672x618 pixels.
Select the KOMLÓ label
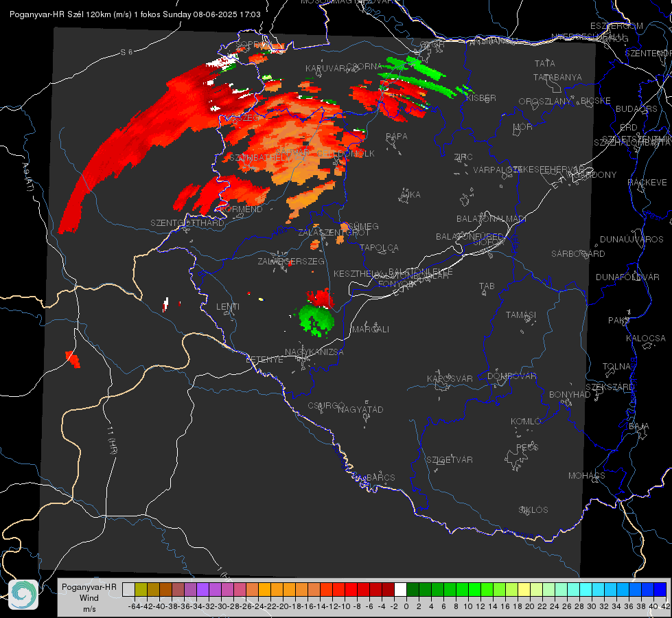pyautogui.click(x=525, y=422)
